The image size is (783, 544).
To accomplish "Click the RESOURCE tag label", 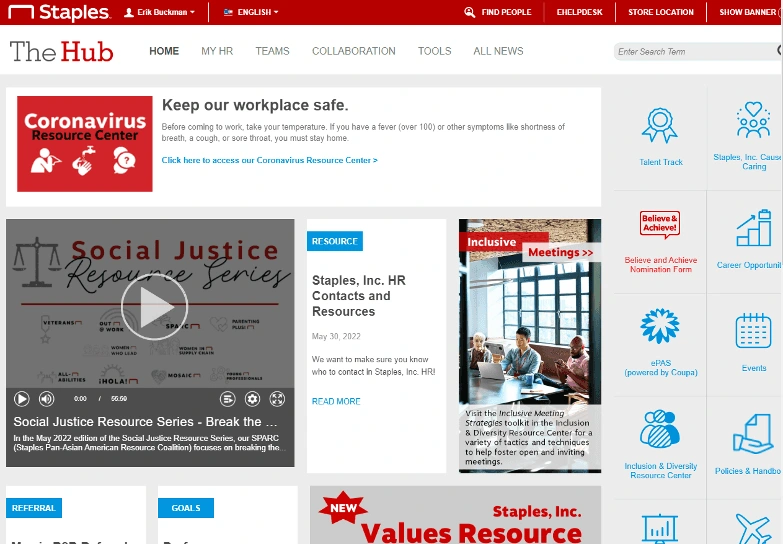I will coord(335,241).
